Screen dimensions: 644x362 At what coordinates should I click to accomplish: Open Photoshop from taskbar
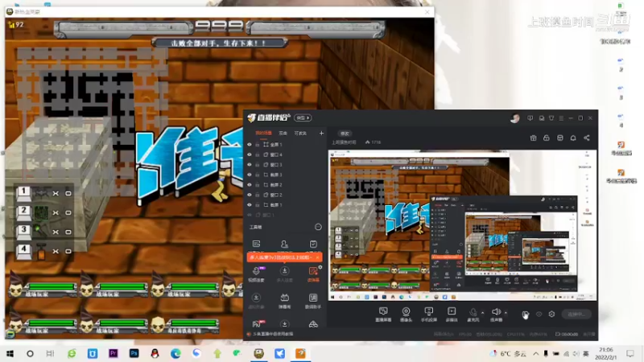(x=134, y=353)
